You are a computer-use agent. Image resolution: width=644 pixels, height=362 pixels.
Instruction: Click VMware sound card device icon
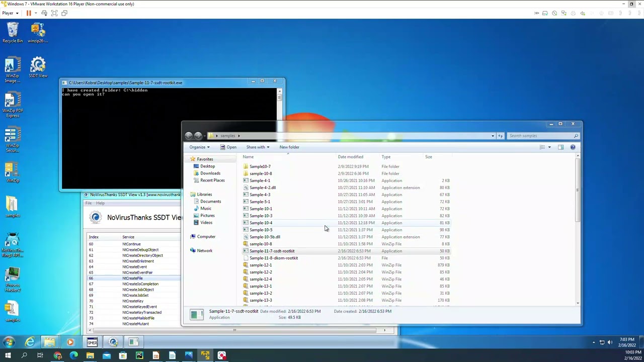pyautogui.click(x=583, y=13)
